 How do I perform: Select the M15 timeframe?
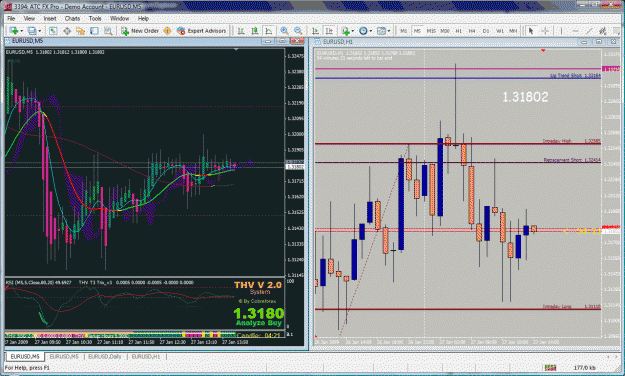[x=431, y=31]
